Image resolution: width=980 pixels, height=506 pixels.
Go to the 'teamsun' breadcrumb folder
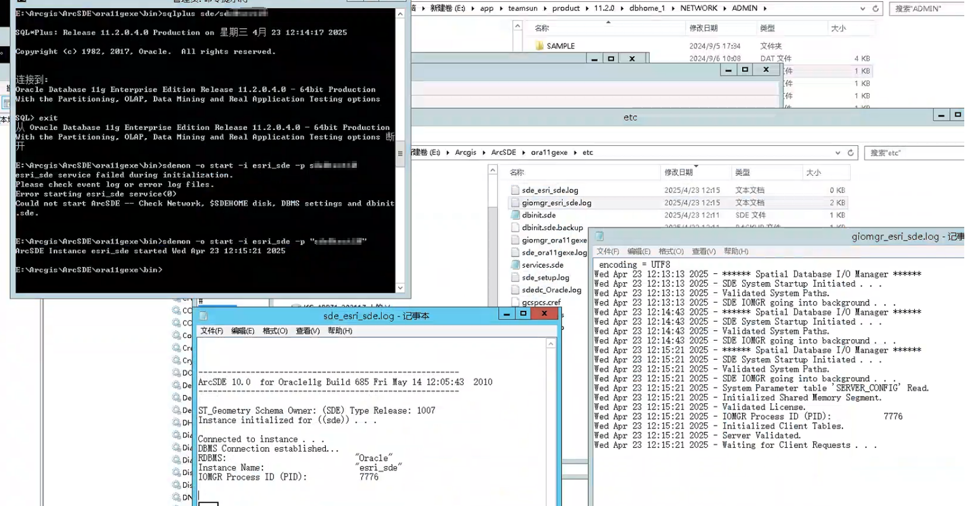(523, 8)
